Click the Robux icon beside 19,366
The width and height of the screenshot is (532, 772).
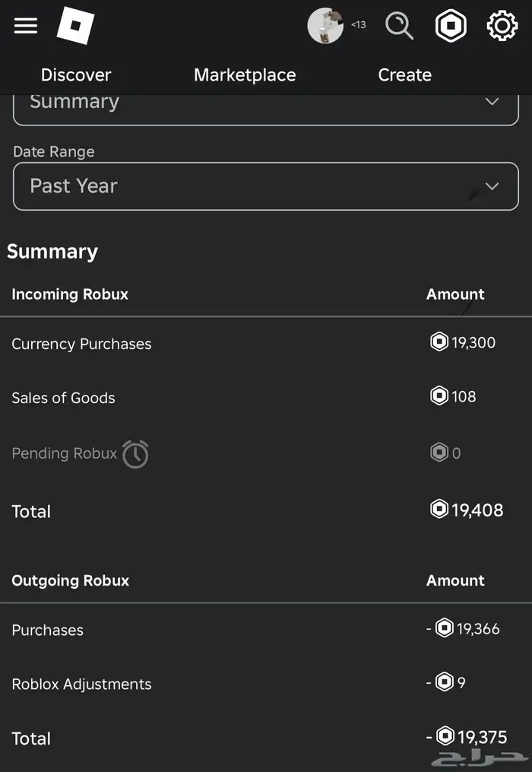(x=445, y=627)
